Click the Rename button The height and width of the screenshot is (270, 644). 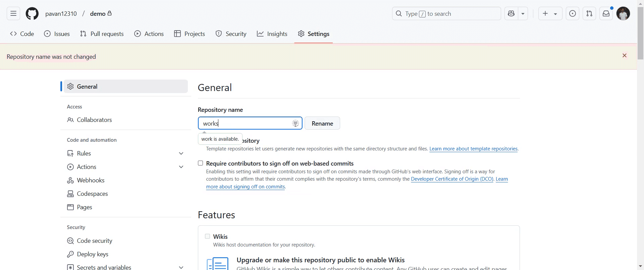[x=322, y=123]
